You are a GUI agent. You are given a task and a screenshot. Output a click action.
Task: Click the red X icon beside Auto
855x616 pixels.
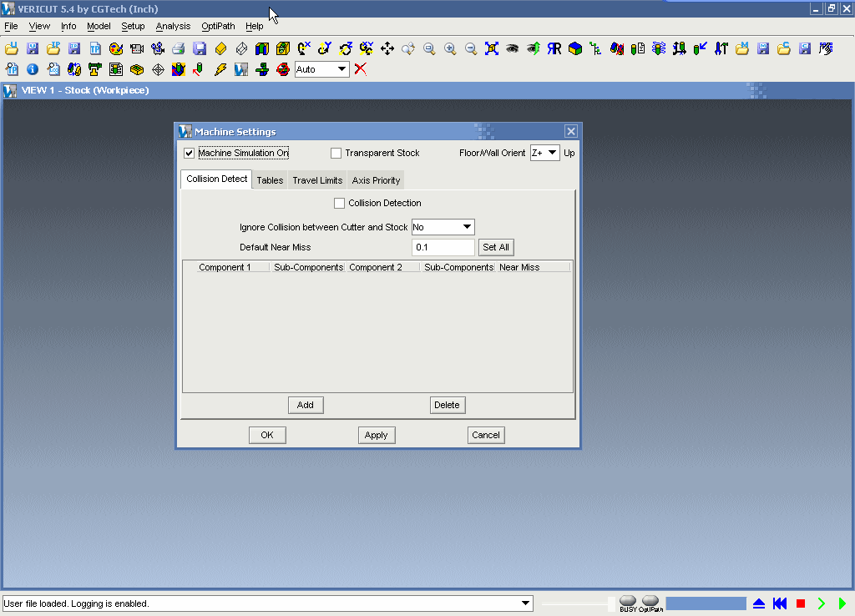coord(361,69)
